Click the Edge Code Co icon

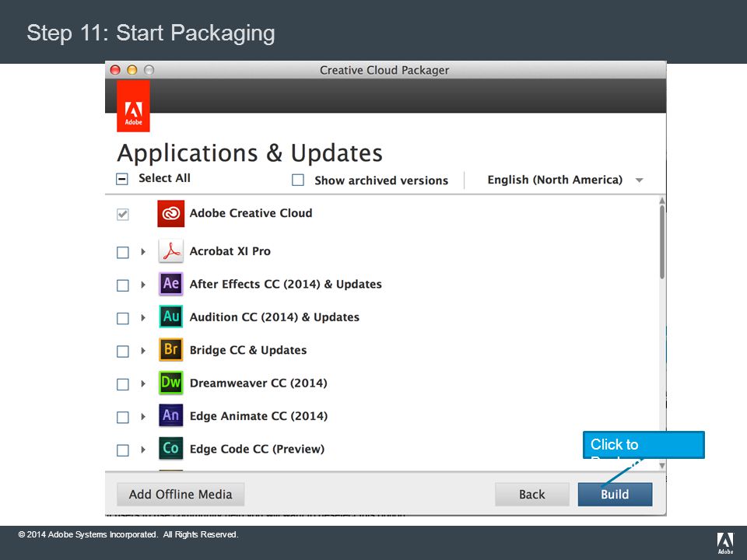pyautogui.click(x=170, y=448)
